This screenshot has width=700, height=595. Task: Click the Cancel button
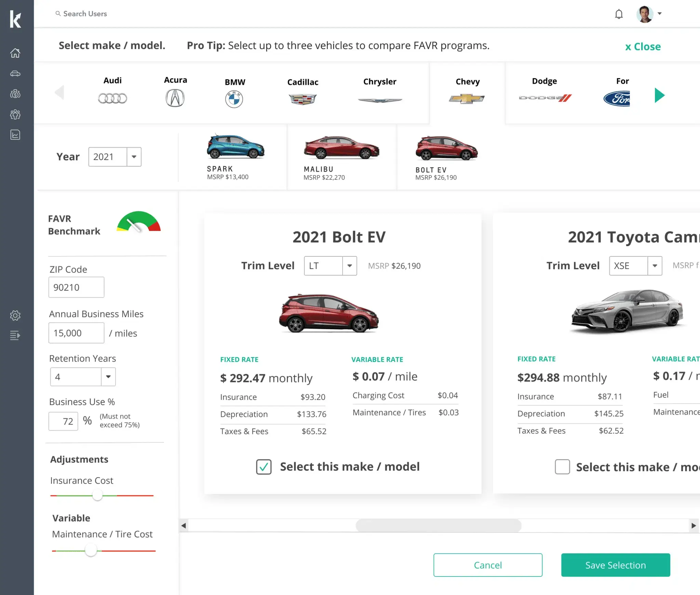click(x=488, y=565)
